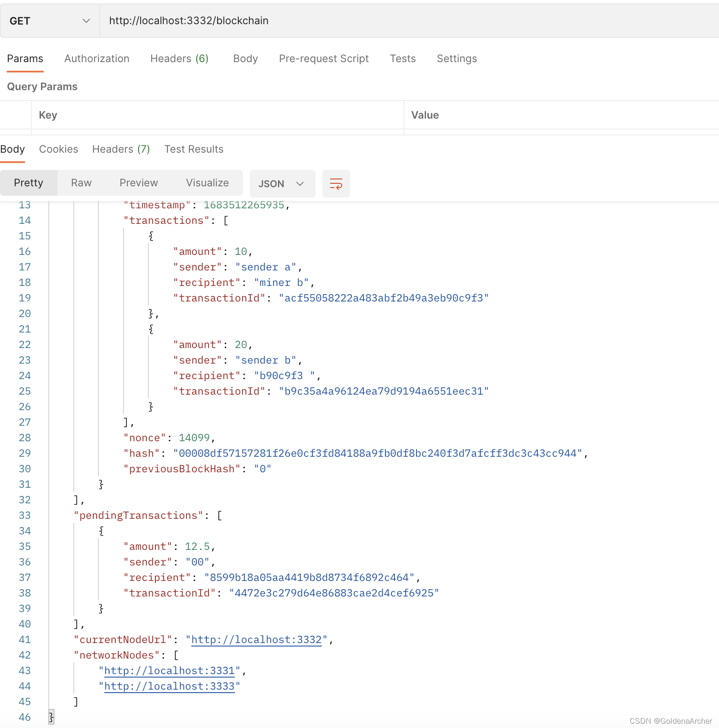This screenshot has height=728, width=719.
Task: Open the http://localhost:3331 network node link
Action: pyautogui.click(x=169, y=671)
